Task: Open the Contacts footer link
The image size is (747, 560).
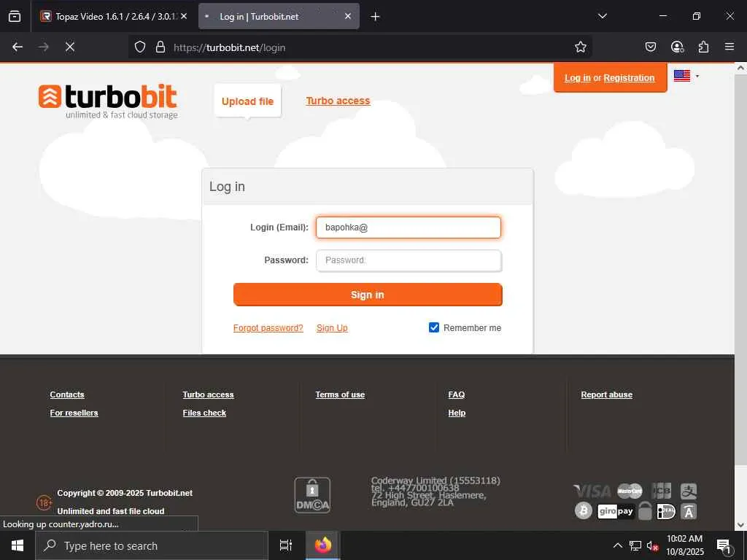Action: point(67,394)
